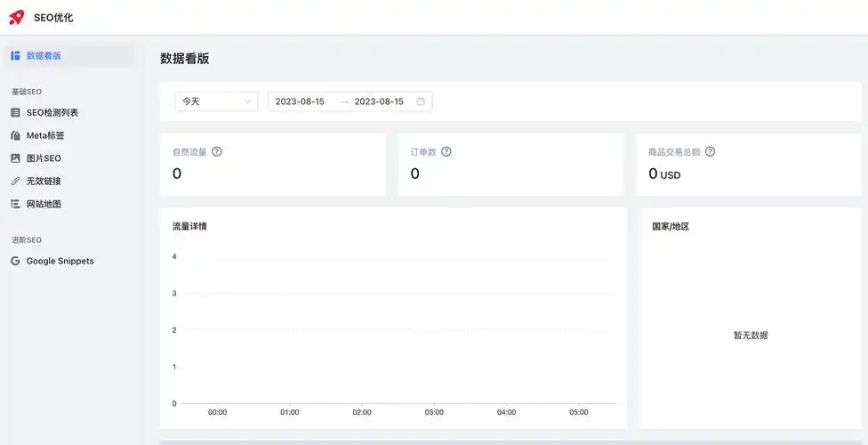
Task: Click the 网站地图 sitemap icon
Action: (x=15, y=204)
